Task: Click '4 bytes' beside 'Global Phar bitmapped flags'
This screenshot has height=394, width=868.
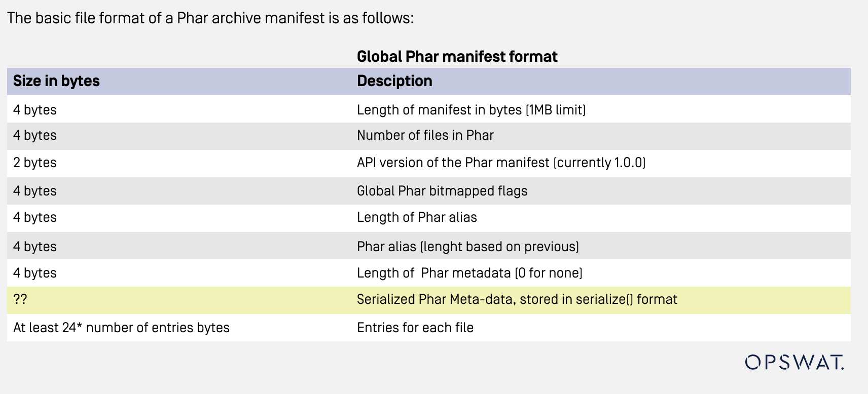Action: coord(35,191)
